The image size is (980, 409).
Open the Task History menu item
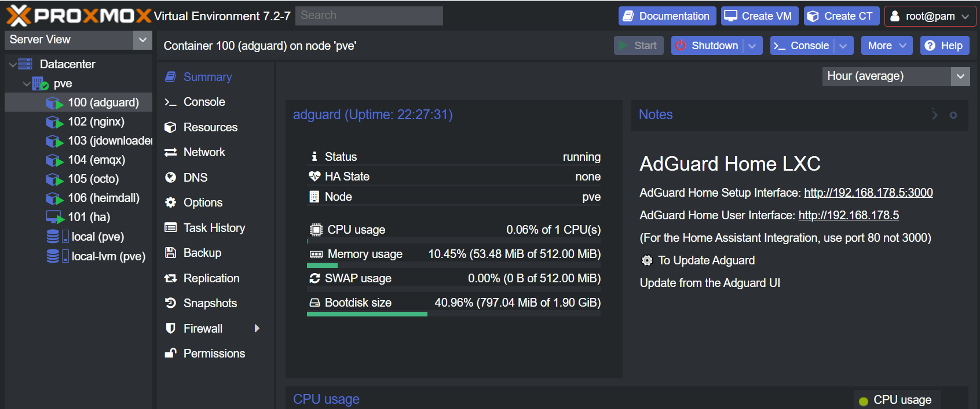(x=214, y=228)
